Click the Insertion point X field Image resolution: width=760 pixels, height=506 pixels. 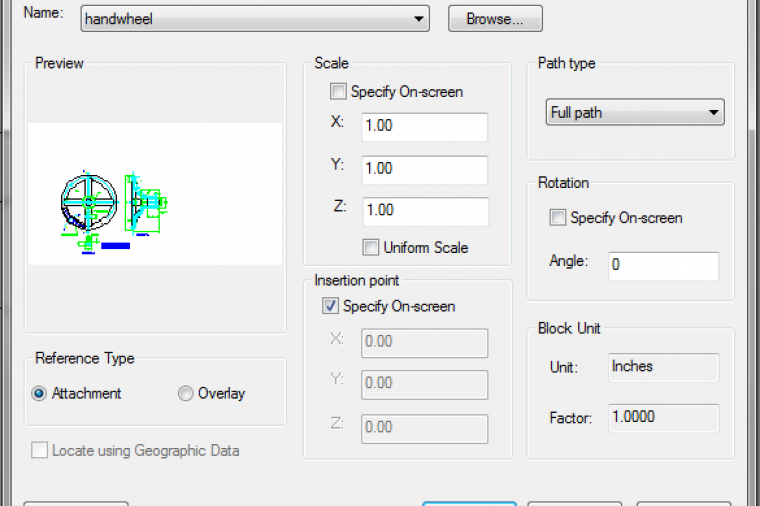(x=424, y=342)
